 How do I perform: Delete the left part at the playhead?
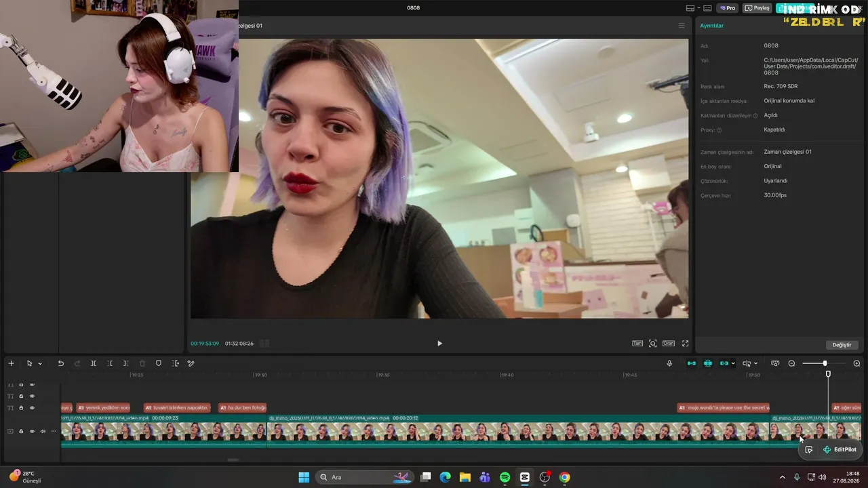(x=110, y=363)
